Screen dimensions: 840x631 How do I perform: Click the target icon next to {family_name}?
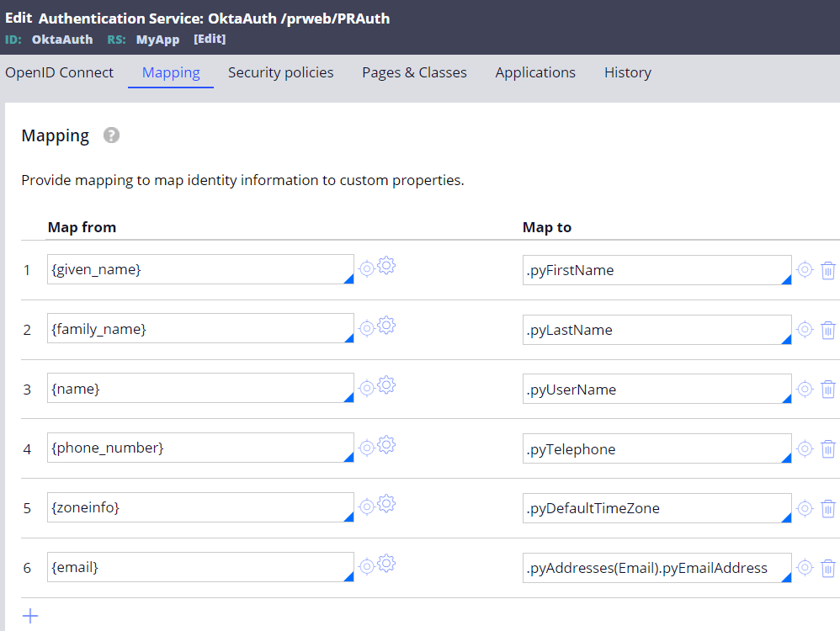(x=367, y=328)
